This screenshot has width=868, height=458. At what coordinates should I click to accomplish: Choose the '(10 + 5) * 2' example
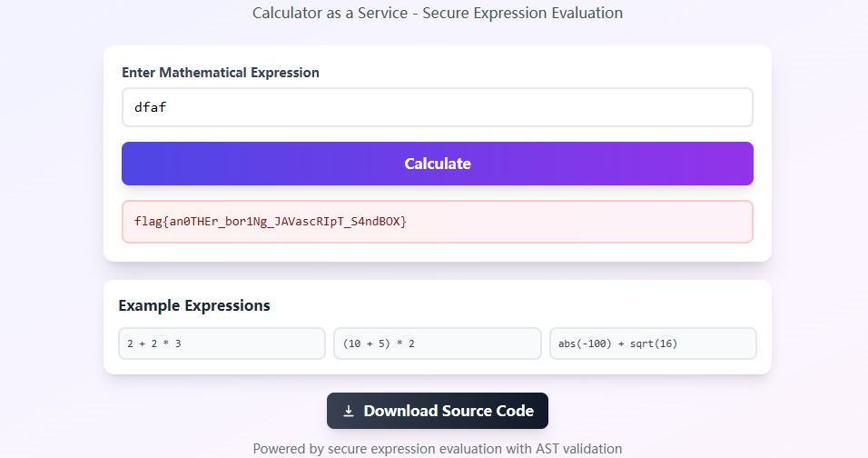(437, 343)
